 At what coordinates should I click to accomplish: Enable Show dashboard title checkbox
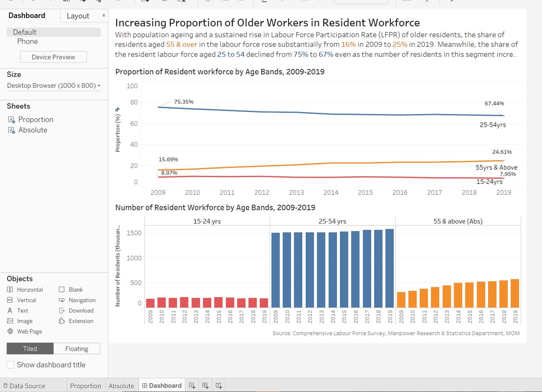[10, 365]
